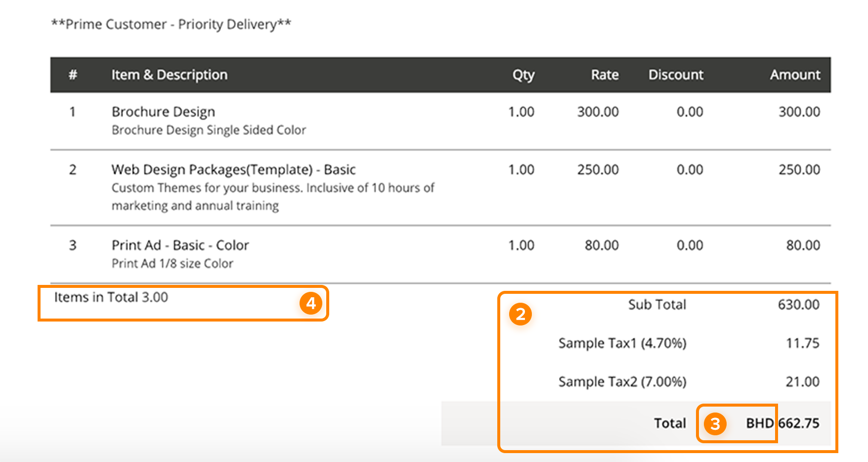Click the Amount column header
868x462 pixels.
tap(794, 75)
